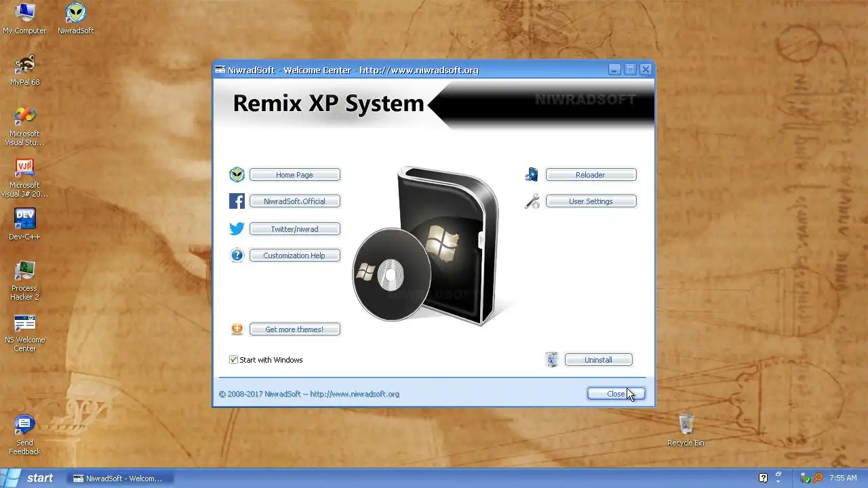
Task: Select the Send Feedback desktop icon
Action: [x=24, y=435]
